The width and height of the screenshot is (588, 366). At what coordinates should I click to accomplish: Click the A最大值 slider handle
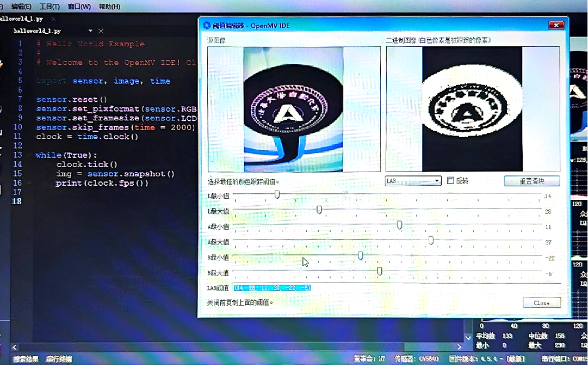coord(431,241)
